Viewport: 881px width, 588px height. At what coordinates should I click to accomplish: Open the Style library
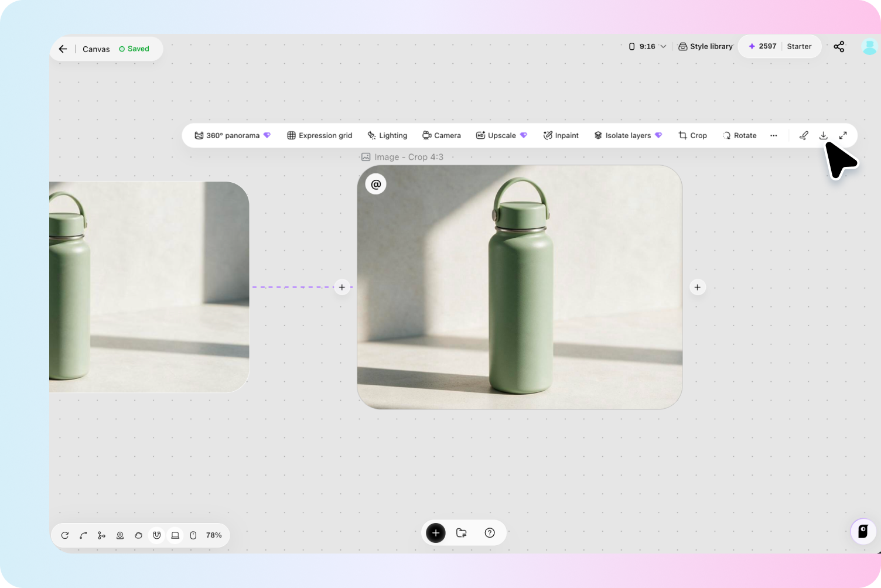pyautogui.click(x=705, y=46)
